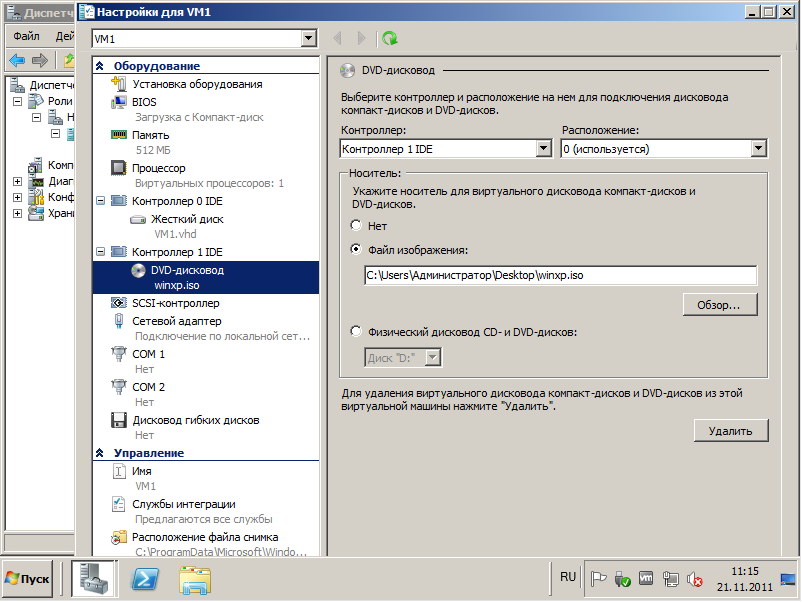Open the Файл menu in background window
This screenshot has height=602, width=802.
click(26, 36)
